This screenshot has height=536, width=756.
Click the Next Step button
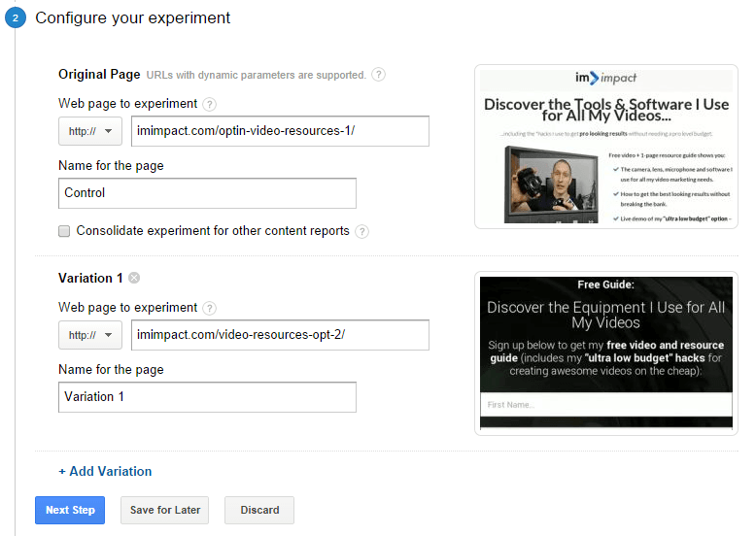[x=70, y=510]
